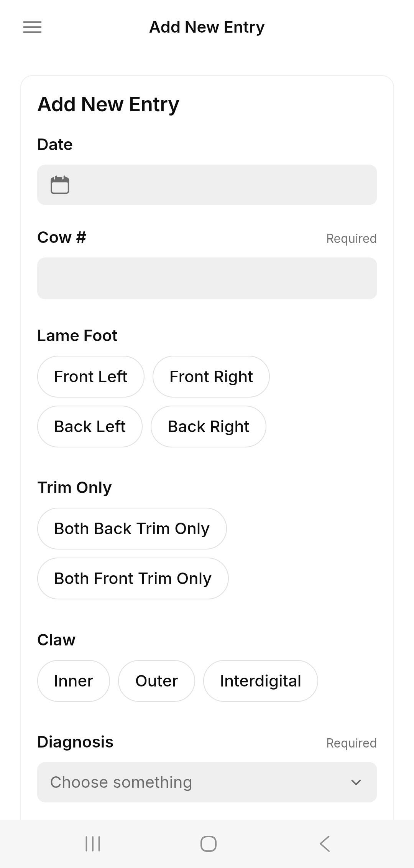Select the Inner claw chip
This screenshot has height=868, width=414.
pyautogui.click(x=73, y=681)
